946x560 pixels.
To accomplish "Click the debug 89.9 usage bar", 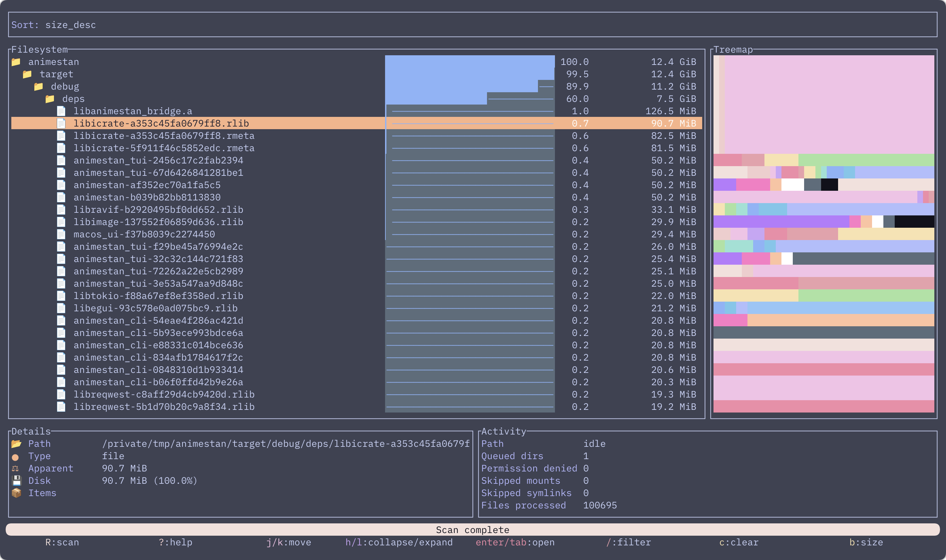I will (x=470, y=87).
